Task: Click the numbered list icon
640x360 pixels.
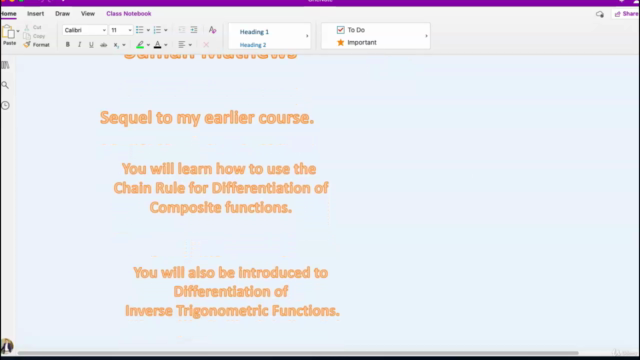Action: (x=157, y=30)
